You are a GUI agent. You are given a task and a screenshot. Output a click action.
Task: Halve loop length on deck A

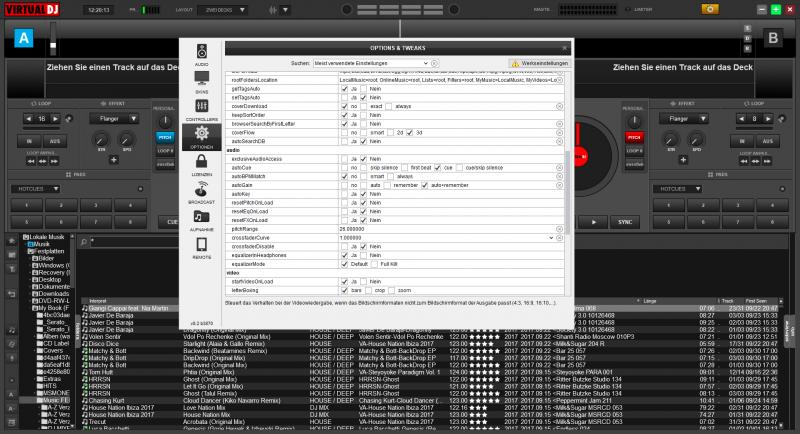pyautogui.click(x=29, y=119)
